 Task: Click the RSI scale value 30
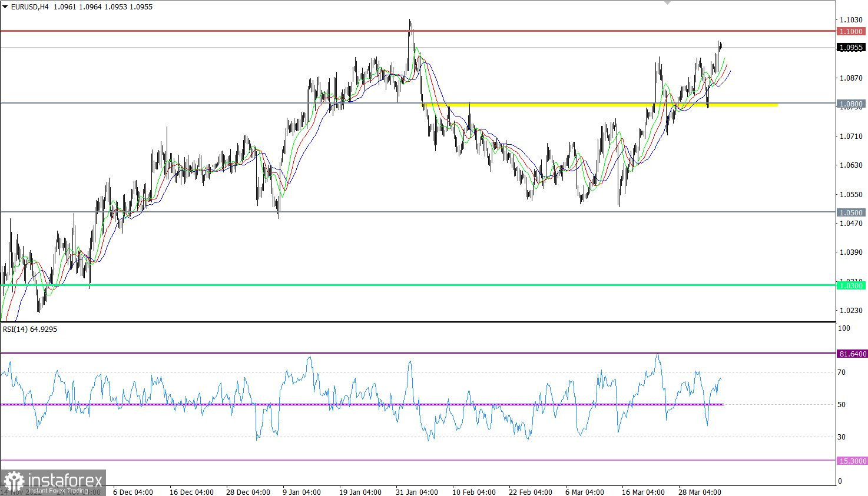click(x=842, y=437)
